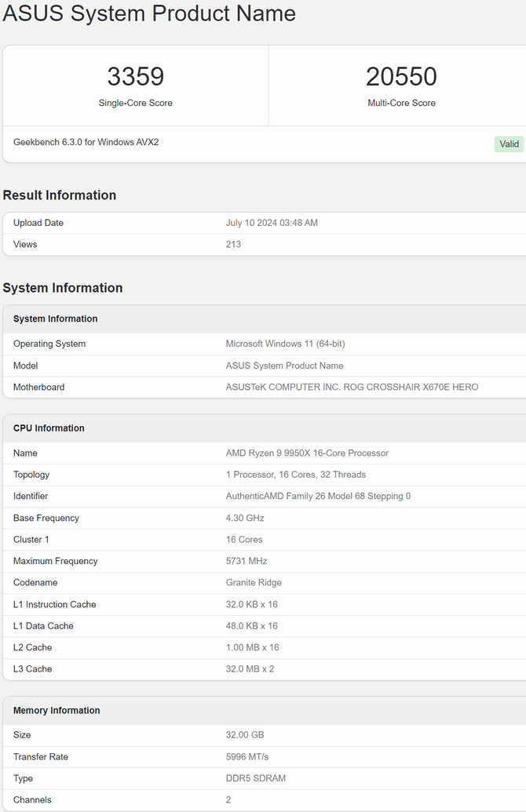Click the L1 Data Cache label
The image size is (526, 812).
point(43,626)
